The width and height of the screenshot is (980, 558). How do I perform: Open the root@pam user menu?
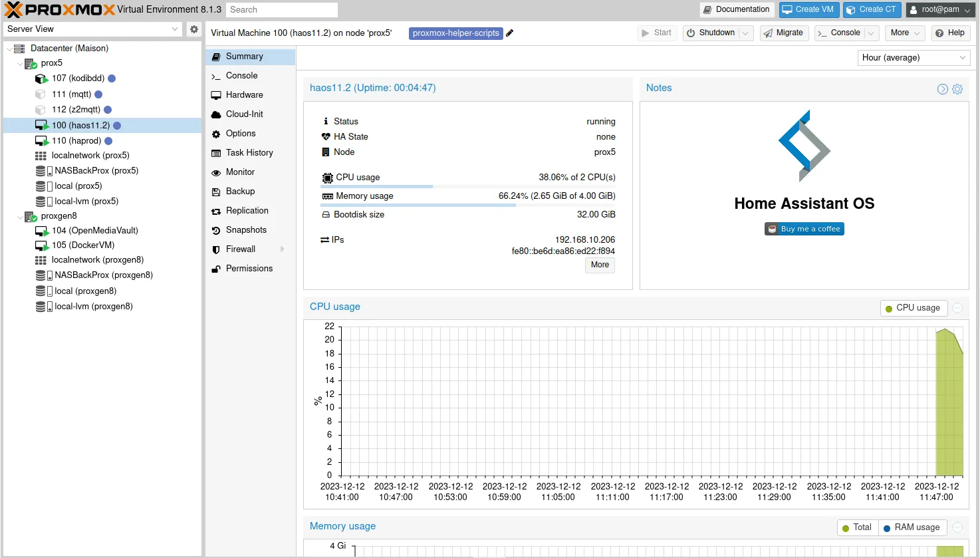[939, 9]
